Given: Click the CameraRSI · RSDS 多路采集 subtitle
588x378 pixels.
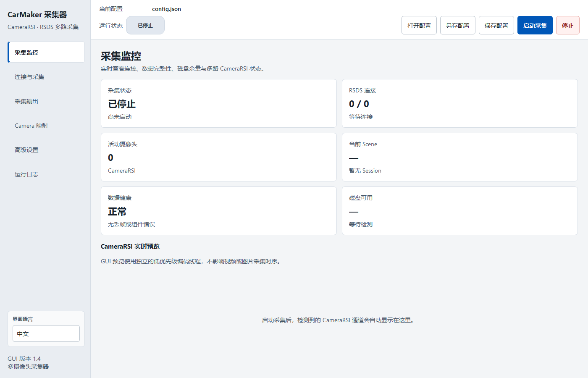Looking at the screenshot, I should click(x=43, y=27).
